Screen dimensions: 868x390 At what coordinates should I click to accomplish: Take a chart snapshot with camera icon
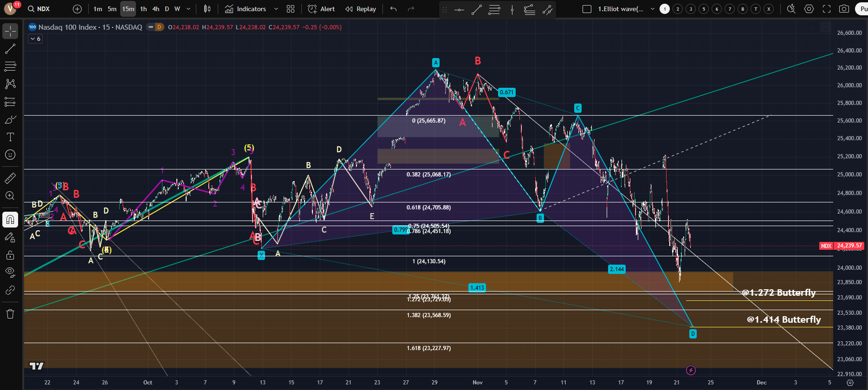[x=844, y=9]
